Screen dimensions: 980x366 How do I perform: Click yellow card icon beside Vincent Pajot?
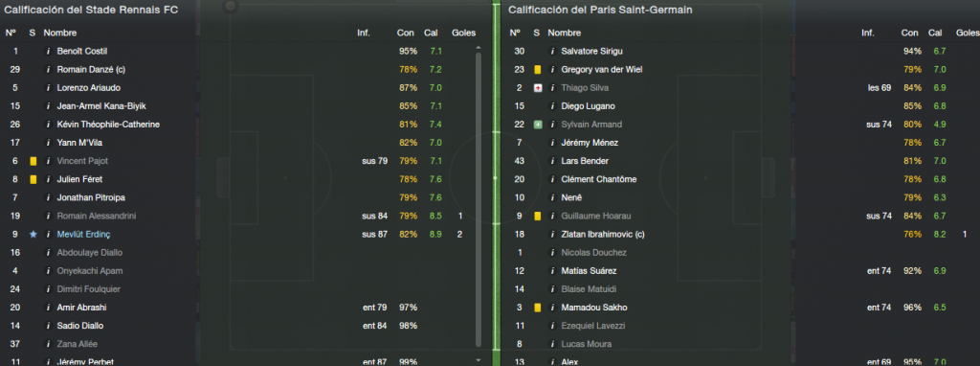(33, 161)
